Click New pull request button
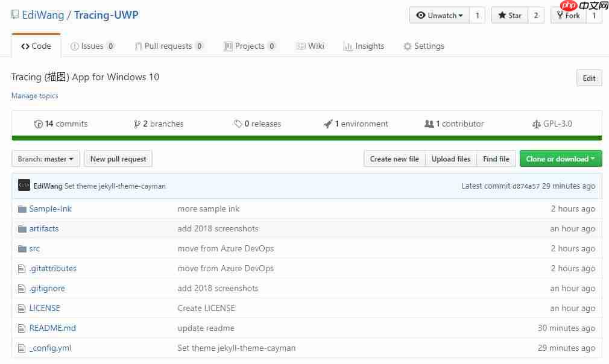Screen dimensions: 609x364 coord(118,158)
